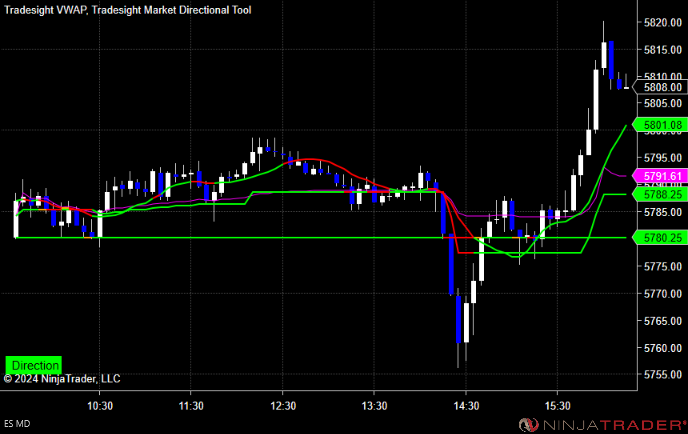Click the current price marker 5808.00
The width and height of the screenshot is (688, 434).
[x=660, y=87]
